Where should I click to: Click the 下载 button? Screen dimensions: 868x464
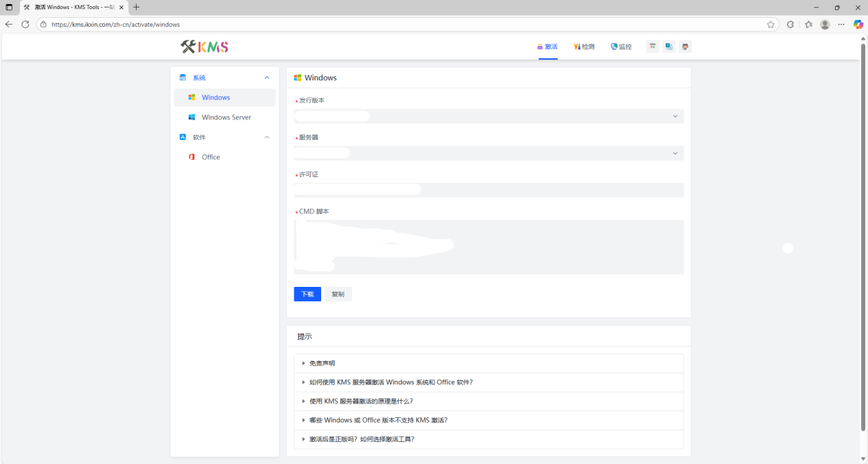[x=307, y=294]
